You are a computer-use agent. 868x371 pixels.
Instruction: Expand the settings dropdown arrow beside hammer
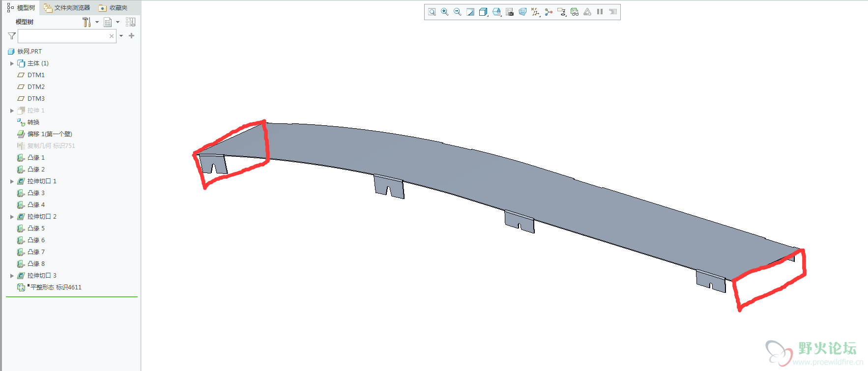coord(97,22)
